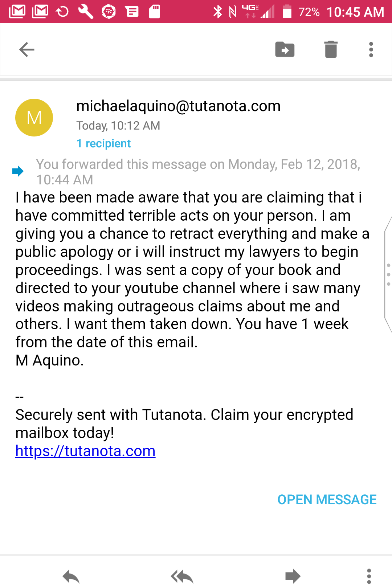The width and height of the screenshot is (392, 588).
Task: Tap first Gmail notification in status bar
Action: (17, 12)
